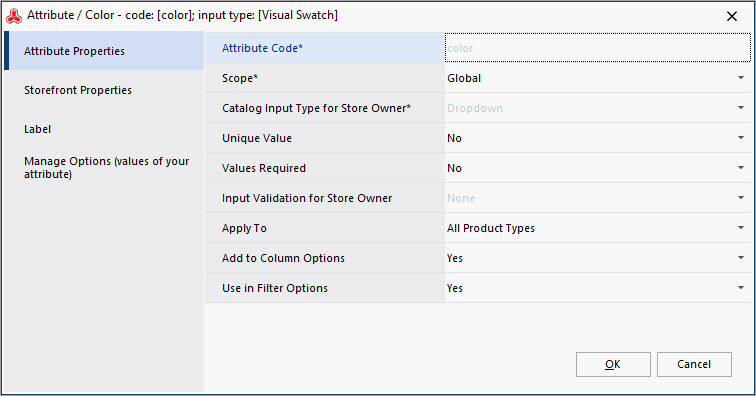Click the red app logo in title bar

pyautogui.click(x=14, y=16)
